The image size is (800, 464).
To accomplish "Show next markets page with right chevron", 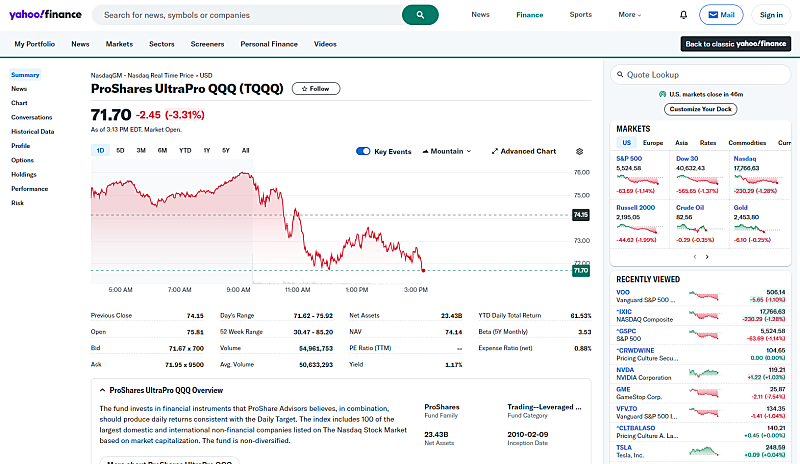I will [708, 257].
